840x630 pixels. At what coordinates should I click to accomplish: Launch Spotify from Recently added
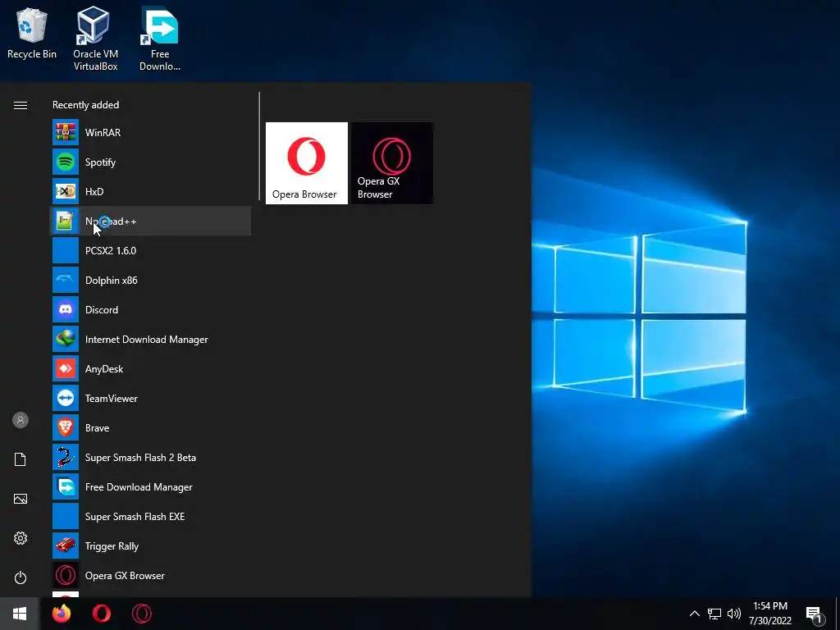[150, 162]
